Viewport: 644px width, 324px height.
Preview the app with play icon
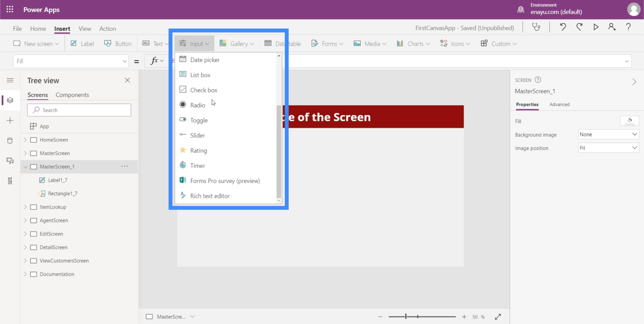pyautogui.click(x=596, y=27)
